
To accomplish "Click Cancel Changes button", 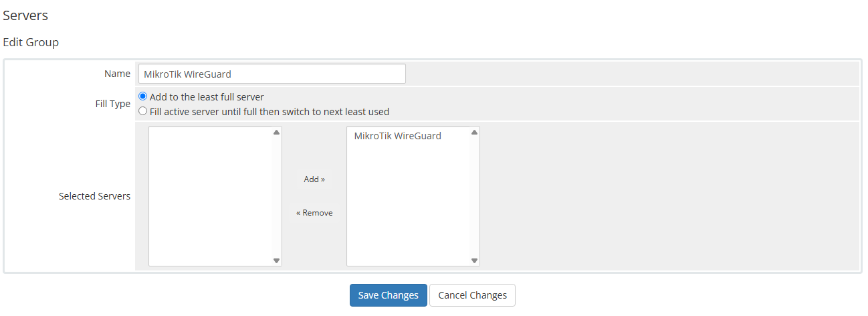I will [x=472, y=295].
